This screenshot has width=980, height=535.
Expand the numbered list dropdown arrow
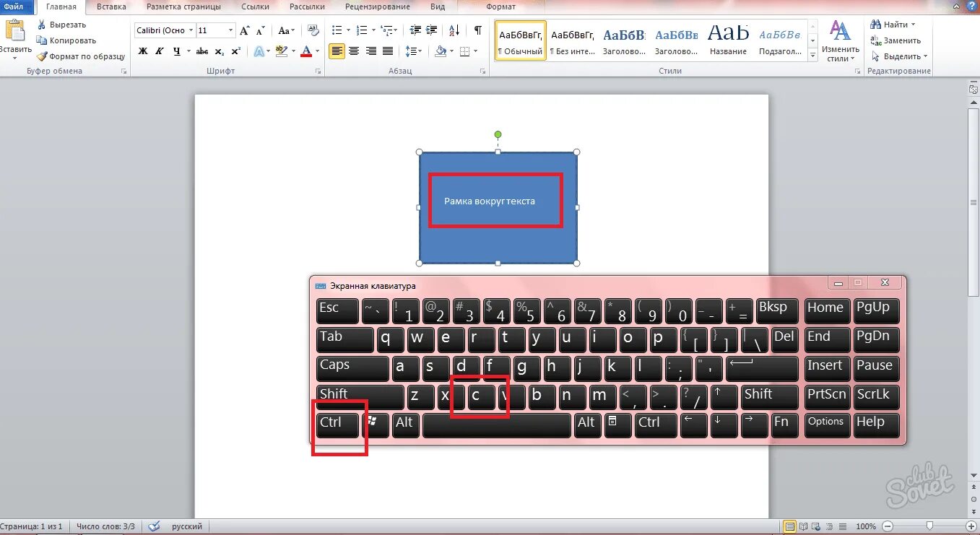coord(372,30)
